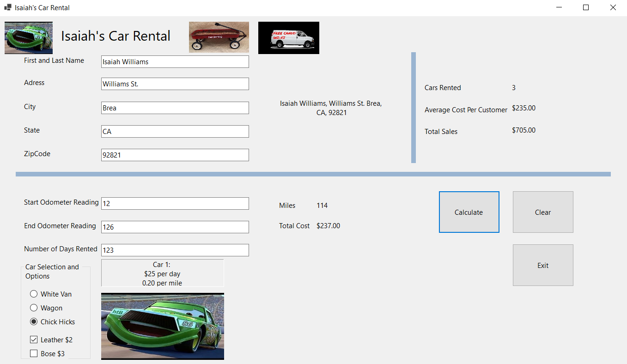Click the Calculate button
The width and height of the screenshot is (627, 364).
469,212
